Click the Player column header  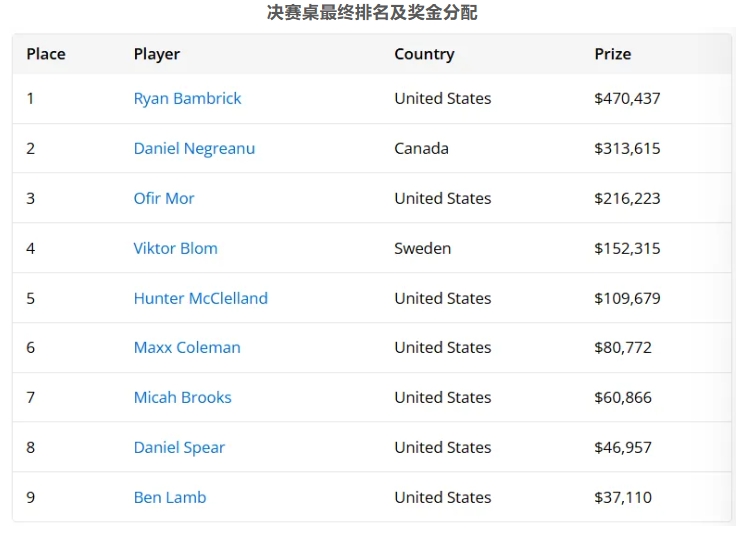click(x=157, y=54)
